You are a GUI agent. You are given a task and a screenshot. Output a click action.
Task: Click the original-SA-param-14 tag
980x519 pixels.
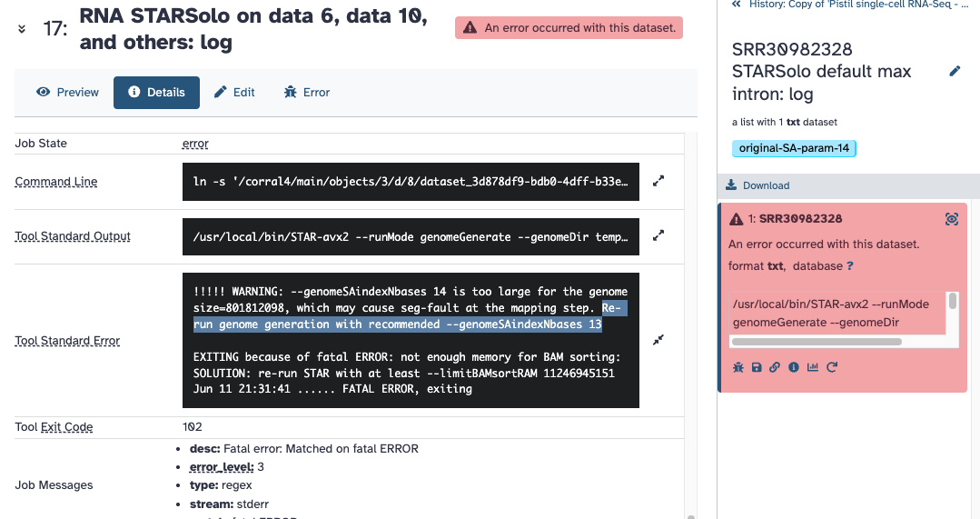tap(794, 148)
